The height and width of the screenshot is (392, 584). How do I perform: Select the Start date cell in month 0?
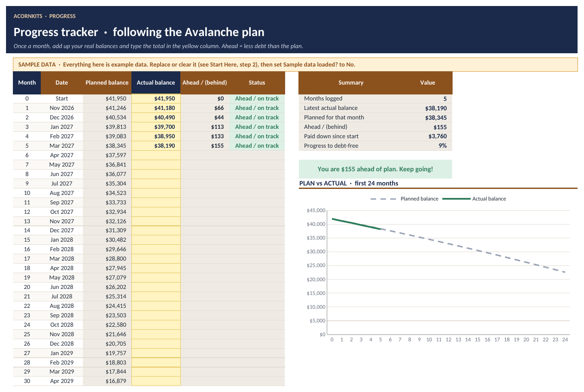62,98
